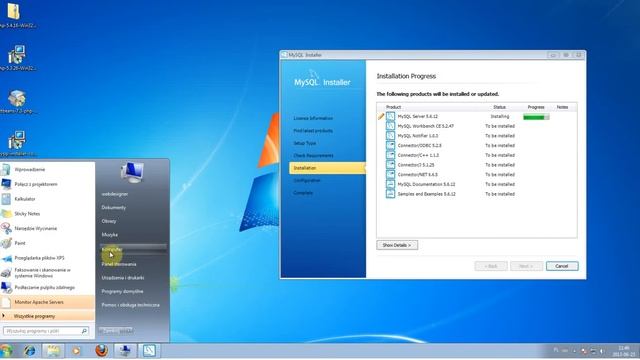This screenshot has width=640, height=360.
Task: Expand Wszystkie programy in the Start menu
Action: click(47, 316)
